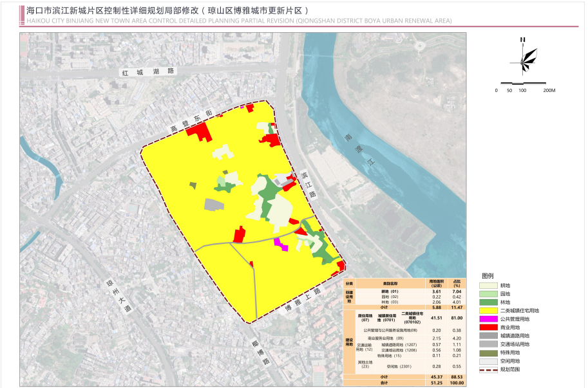Viewport: 588px width, 388px height.
Task: Click the 滨江路 road label
Action: [308, 184]
